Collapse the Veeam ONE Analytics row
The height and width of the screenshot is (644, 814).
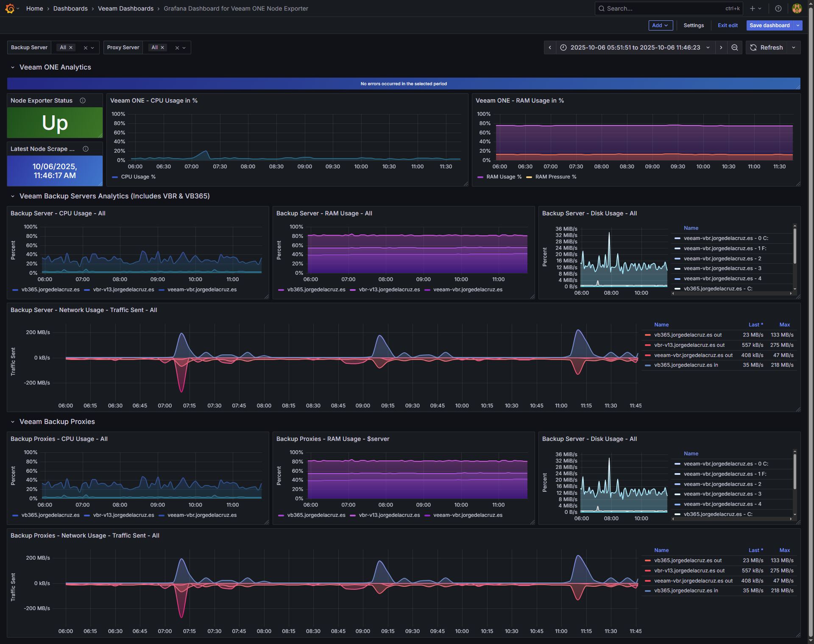(x=13, y=67)
